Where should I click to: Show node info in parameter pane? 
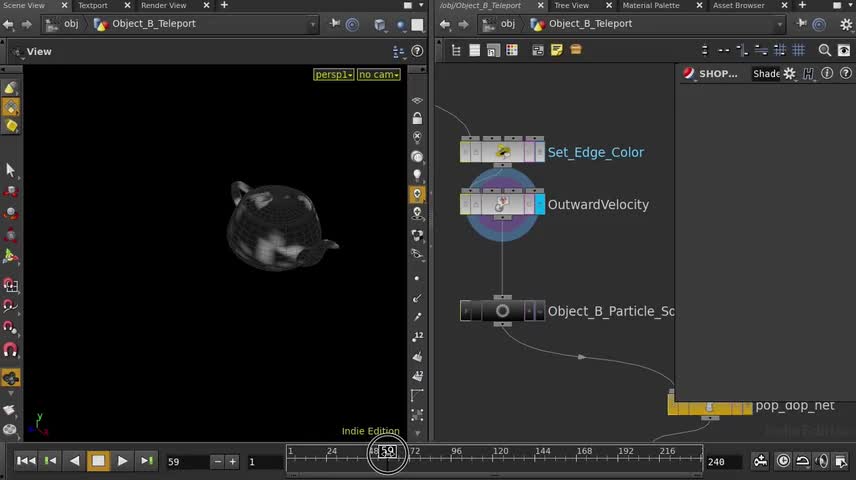pos(827,73)
